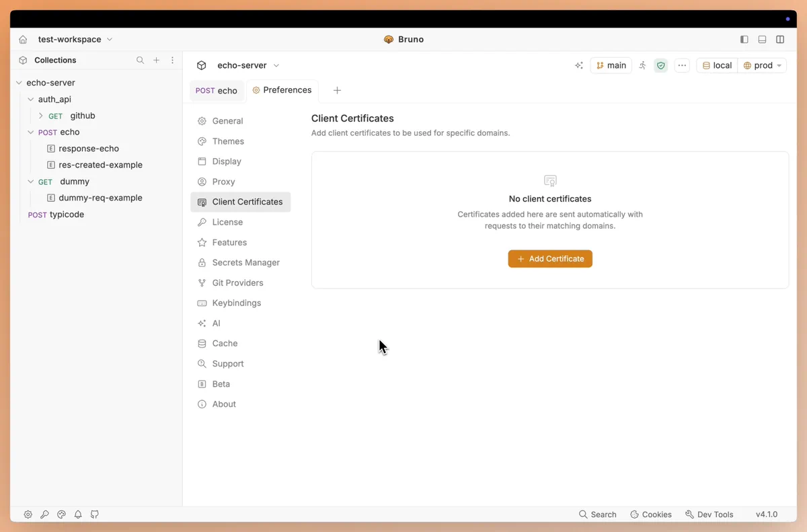This screenshot has height=532, width=807.
Task: Toggle the bottom panel layout icon
Action: (762, 40)
